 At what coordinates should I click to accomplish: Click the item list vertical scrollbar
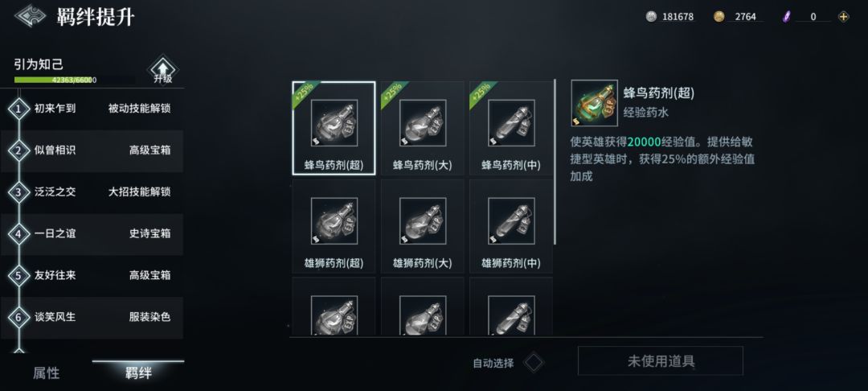[x=555, y=161]
